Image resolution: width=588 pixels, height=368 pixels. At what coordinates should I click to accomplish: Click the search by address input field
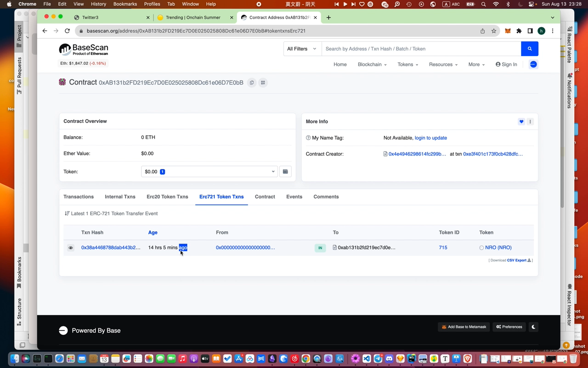(x=421, y=49)
